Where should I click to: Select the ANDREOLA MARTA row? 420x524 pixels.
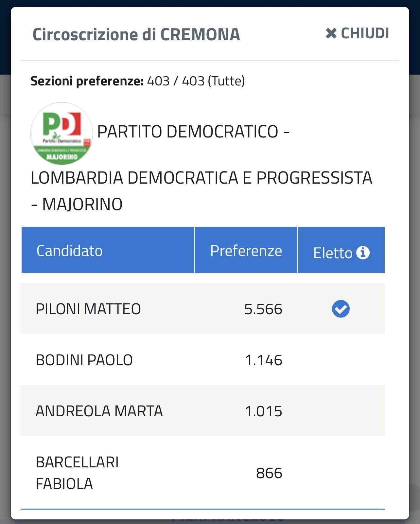pyautogui.click(x=202, y=411)
